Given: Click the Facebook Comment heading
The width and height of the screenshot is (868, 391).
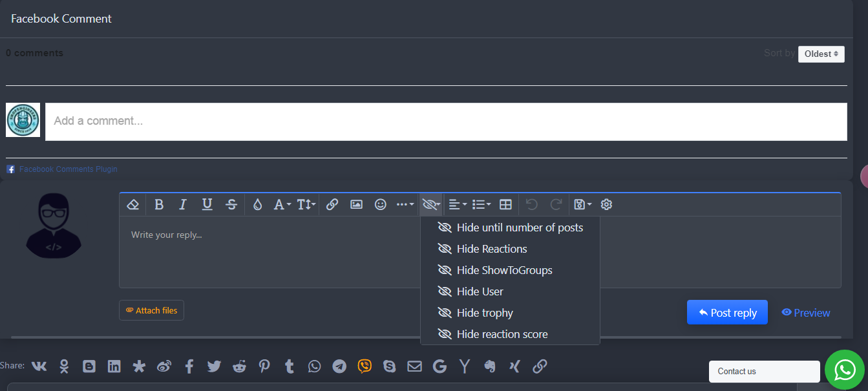Looking at the screenshot, I should pos(61,19).
